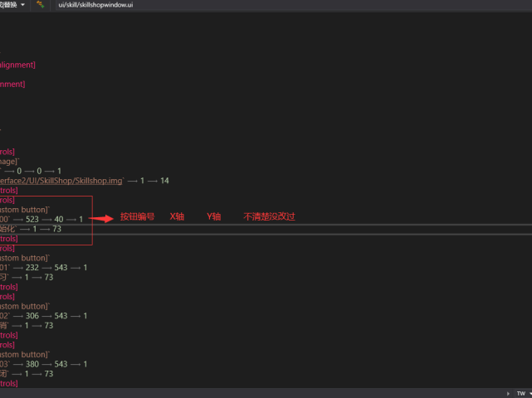This screenshot has height=398, width=532.
Task: Open the dropdown arrow beside TW
Action: 529,393
